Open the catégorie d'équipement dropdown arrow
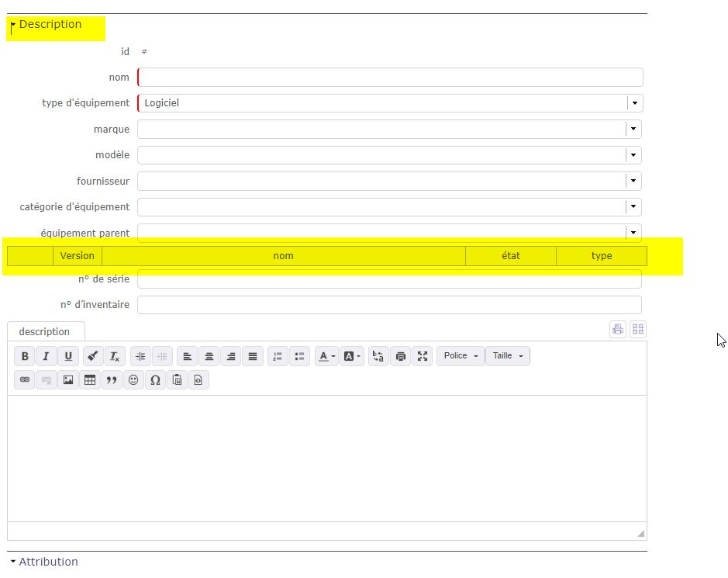The width and height of the screenshot is (728, 578). pyautogui.click(x=633, y=206)
